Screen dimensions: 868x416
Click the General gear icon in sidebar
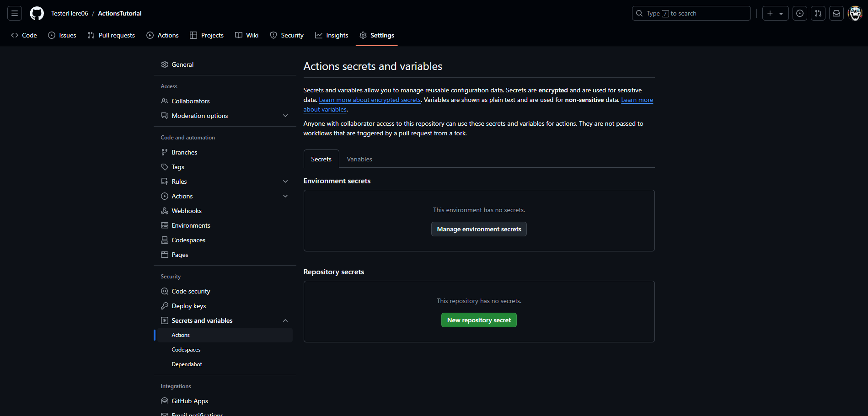[x=165, y=64]
